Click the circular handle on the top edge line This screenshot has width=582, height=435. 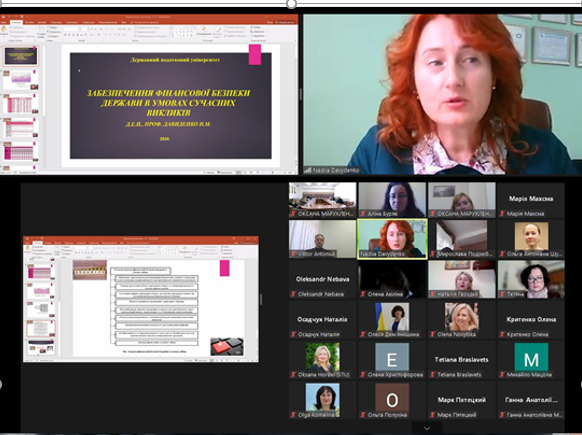click(291, 4)
